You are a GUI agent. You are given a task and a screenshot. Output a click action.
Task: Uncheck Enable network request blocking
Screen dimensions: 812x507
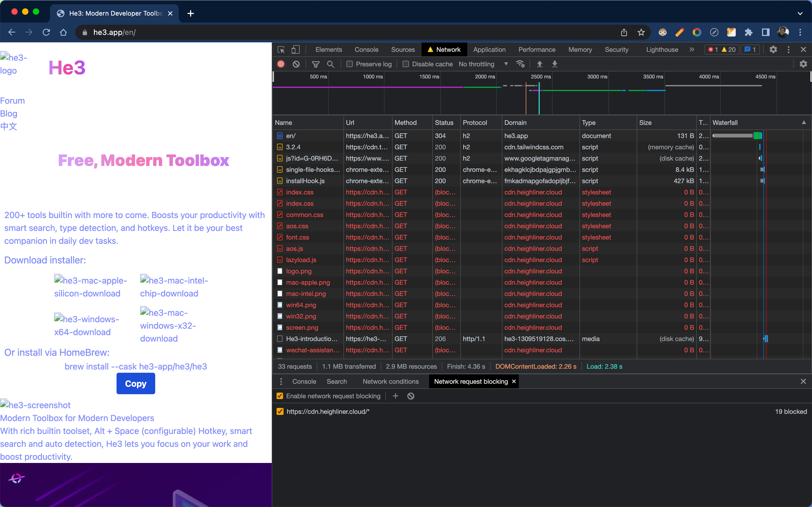pos(280,396)
